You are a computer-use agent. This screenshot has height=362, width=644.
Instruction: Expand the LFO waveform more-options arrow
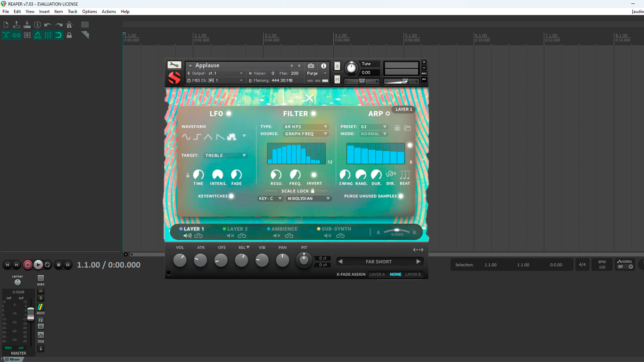coord(244,136)
